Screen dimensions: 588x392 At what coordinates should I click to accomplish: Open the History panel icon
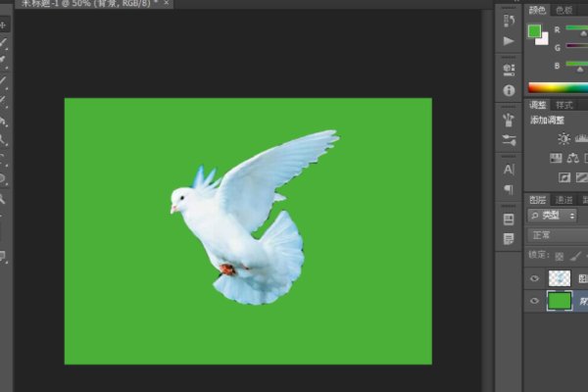click(x=509, y=20)
